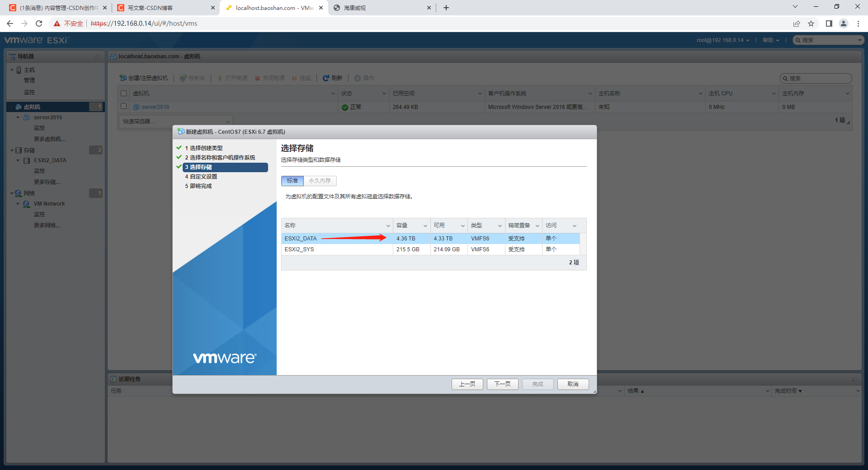Check the server2016 virtual machine checkbox
Screen dimensions: 868x470
(x=124, y=107)
